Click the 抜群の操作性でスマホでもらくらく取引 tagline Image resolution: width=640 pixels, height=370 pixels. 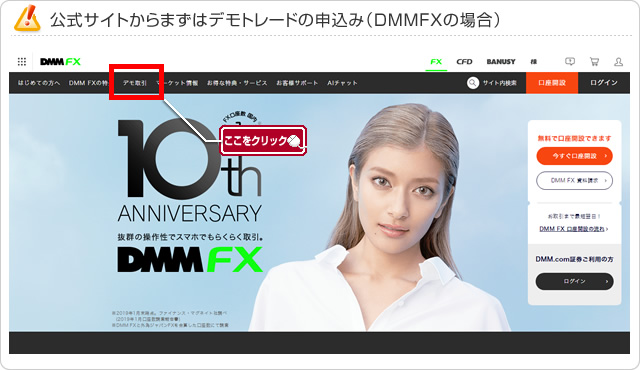[190, 237]
